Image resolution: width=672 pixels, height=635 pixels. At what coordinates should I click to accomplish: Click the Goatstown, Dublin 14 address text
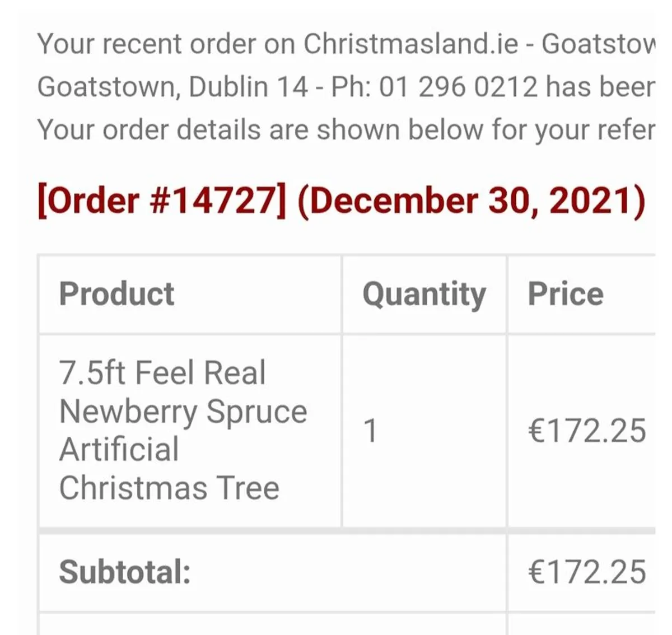pos(172,87)
